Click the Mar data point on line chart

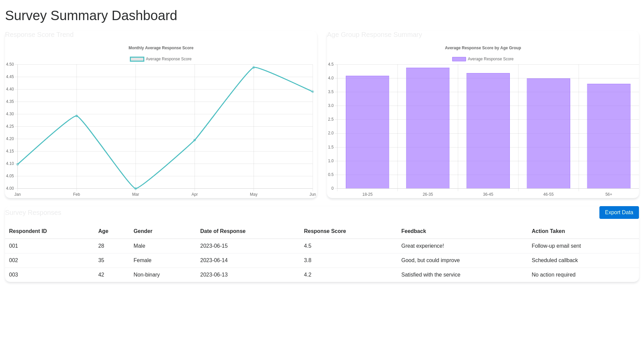coord(136,189)
